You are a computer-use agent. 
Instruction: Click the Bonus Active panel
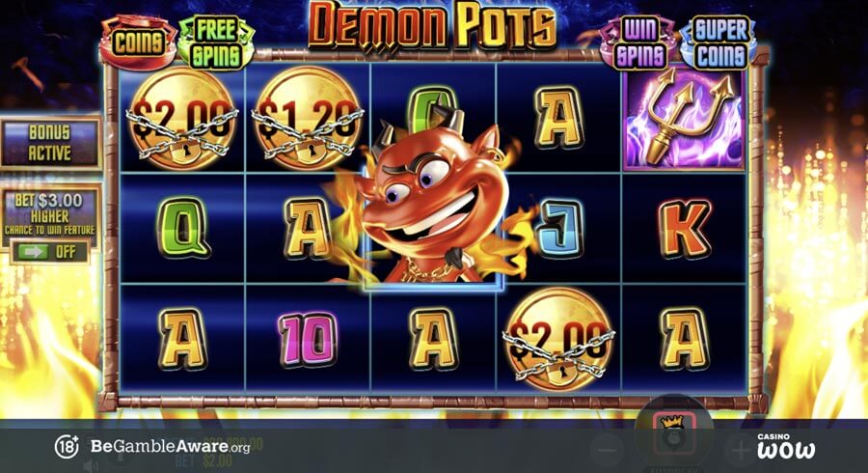[x=50, y=142]
